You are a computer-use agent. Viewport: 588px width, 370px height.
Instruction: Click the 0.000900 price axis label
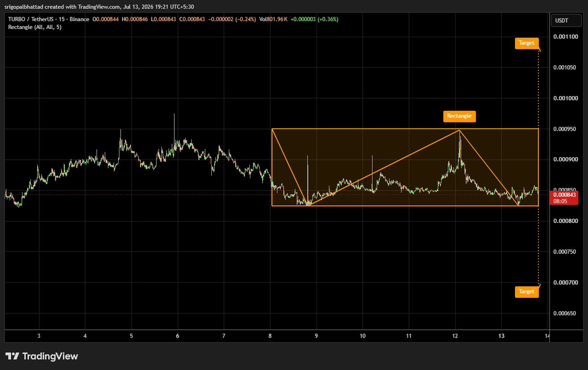pos(565,160)
